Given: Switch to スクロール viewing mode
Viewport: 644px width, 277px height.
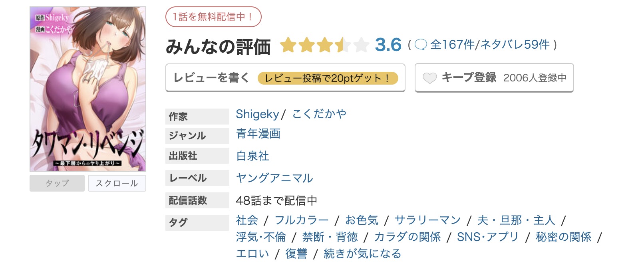Looking at the screenshot, I should click(x=117, y=183).
